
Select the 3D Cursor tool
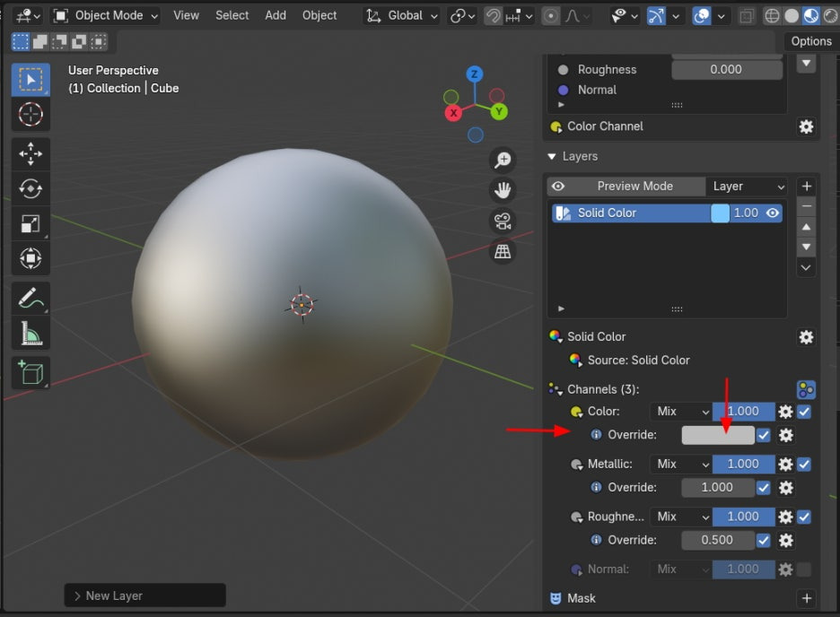[31, 114]
